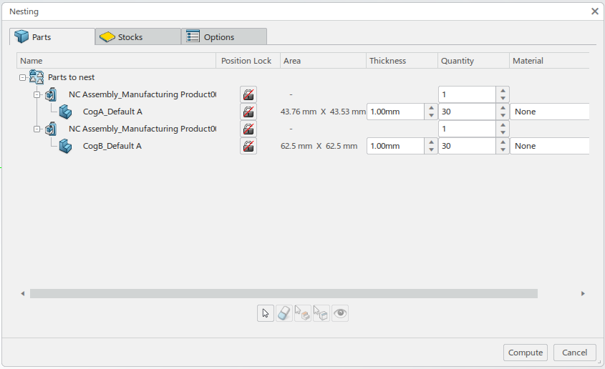
Task: Increase CogB thickness with up arrow
Action: point(431,142)
